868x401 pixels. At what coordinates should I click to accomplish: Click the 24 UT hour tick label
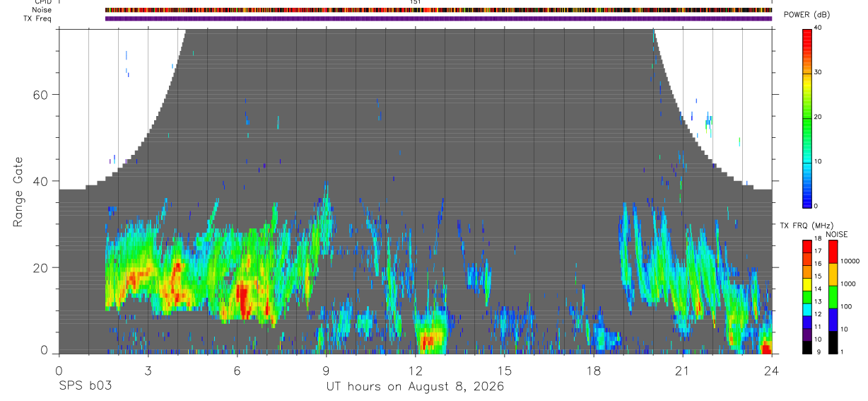point(772,371)
